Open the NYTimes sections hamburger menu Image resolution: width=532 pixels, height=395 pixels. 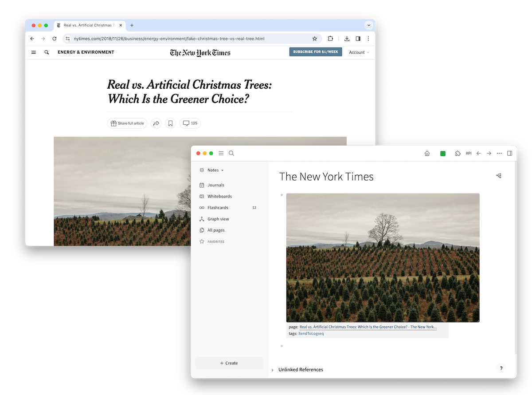click(34, 52)
